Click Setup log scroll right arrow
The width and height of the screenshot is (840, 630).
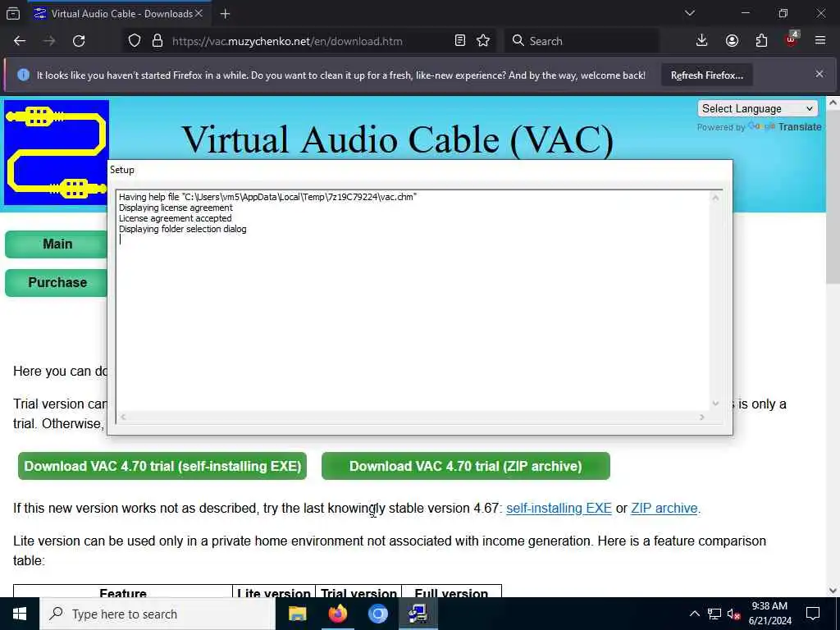point(702,417)
